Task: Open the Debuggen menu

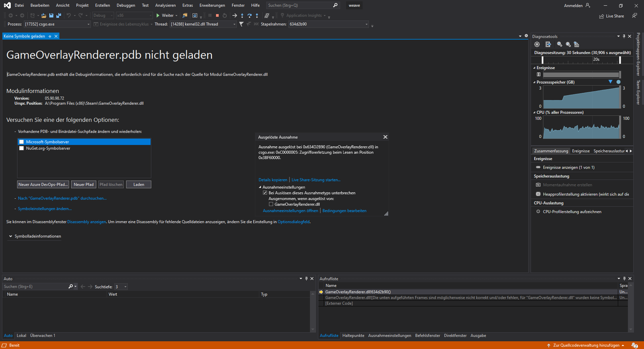Action: [126, 5]
